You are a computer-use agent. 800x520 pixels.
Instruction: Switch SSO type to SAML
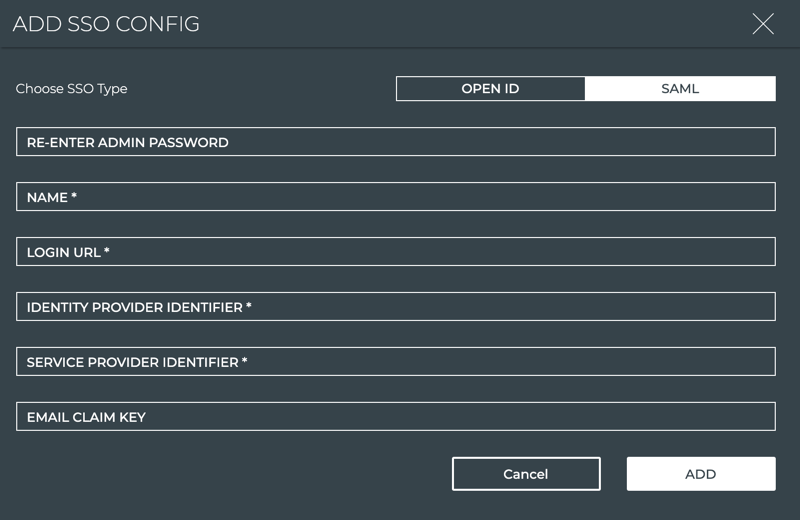(680, 89)
